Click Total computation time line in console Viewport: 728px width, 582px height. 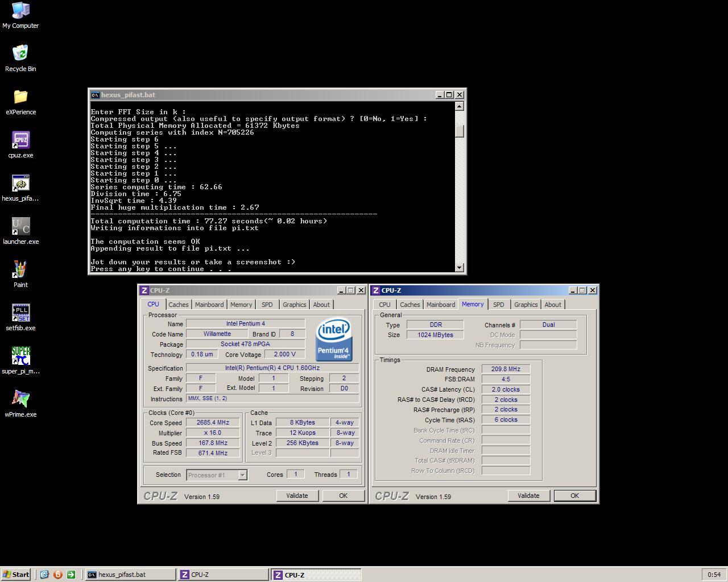coord(209,221)
